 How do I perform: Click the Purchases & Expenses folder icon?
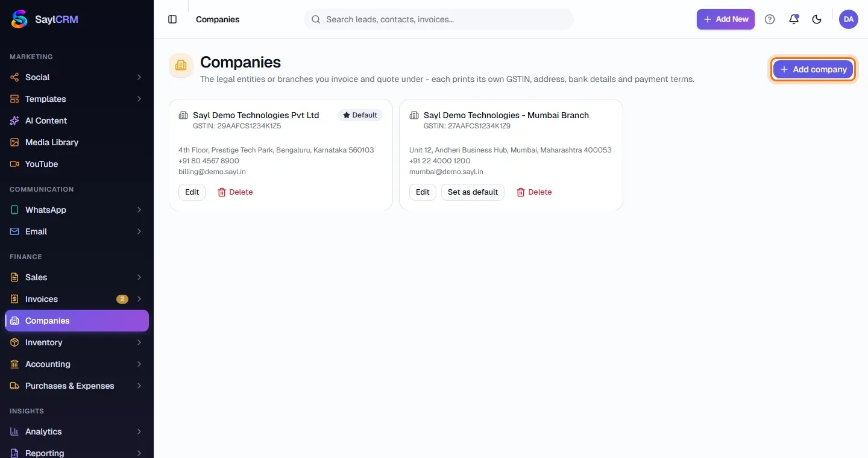pos(14,386)
